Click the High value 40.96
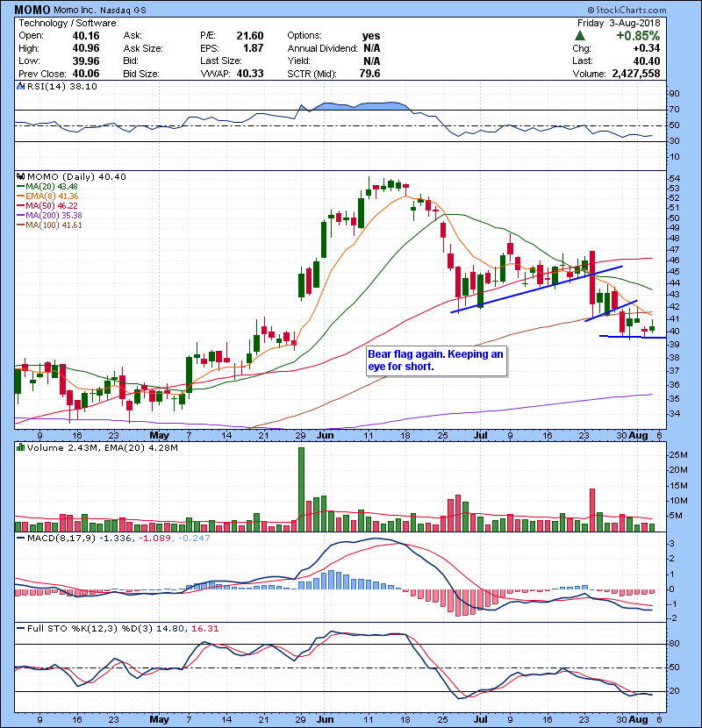 [x=86, y=48]
